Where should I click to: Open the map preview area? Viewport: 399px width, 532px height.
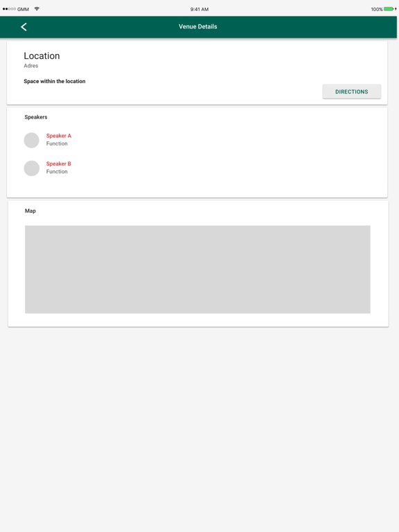(x=197, y=269)
